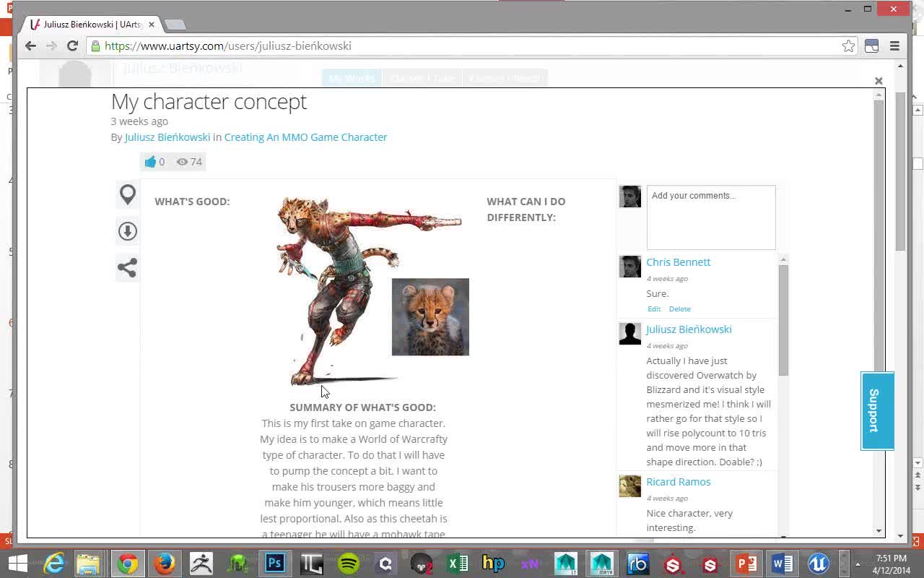The height and width of the screenshot is (578, 924).
Task: Click the WHAT CAN I DO DIFFERENTLY heading
Action: tap(526, 210)
